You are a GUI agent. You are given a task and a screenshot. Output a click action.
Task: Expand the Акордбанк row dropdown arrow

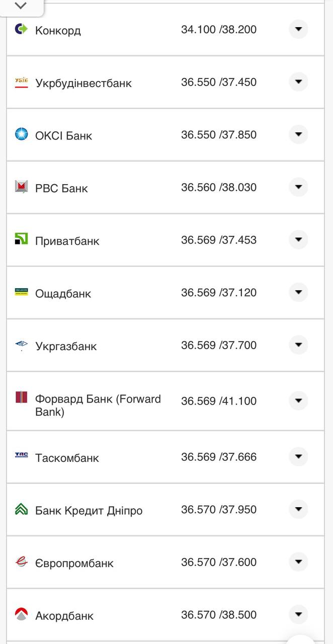tap(298, 614)
